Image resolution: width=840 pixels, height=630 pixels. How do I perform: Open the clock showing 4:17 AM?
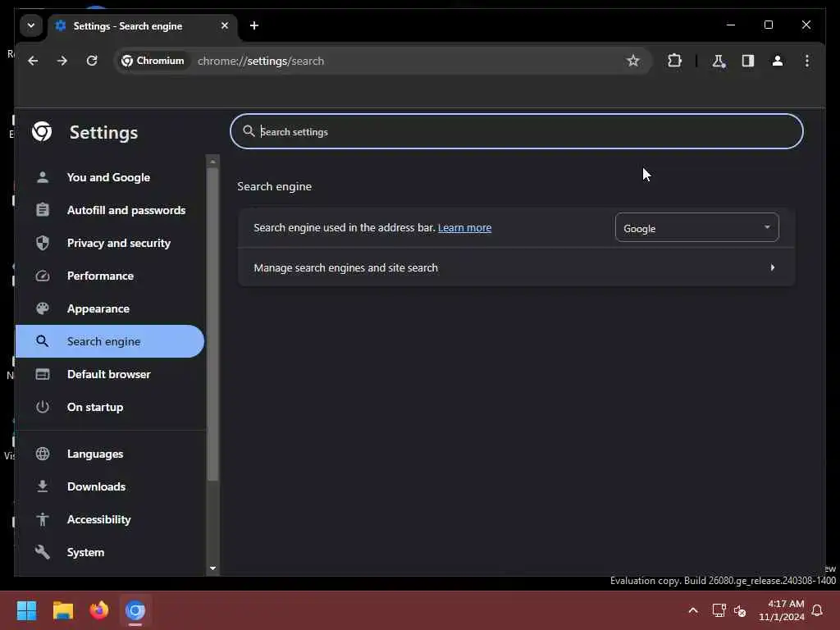pos(782,610)
